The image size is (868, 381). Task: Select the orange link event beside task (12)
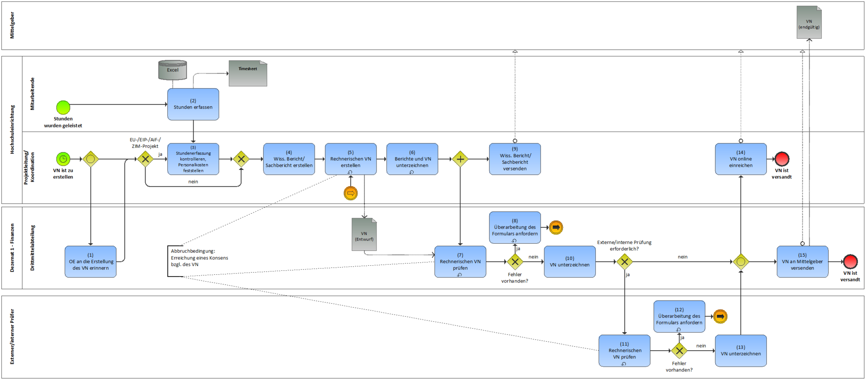(720, 316)
